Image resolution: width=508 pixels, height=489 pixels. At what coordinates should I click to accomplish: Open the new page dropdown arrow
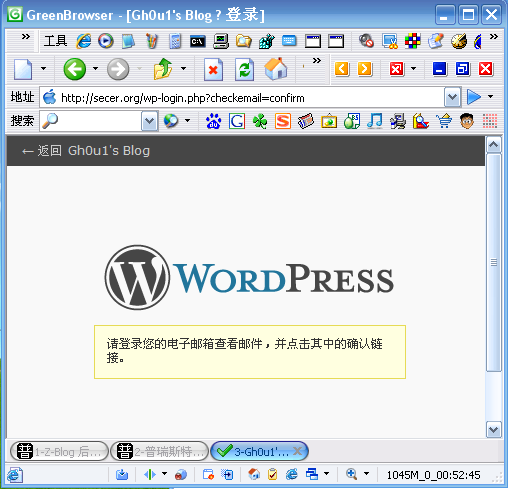(43, 69)
